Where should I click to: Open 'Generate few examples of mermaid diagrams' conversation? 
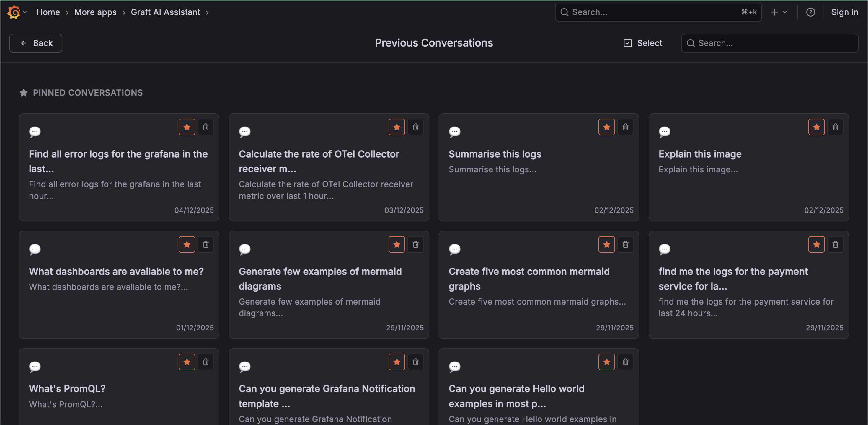click(320, 279)
